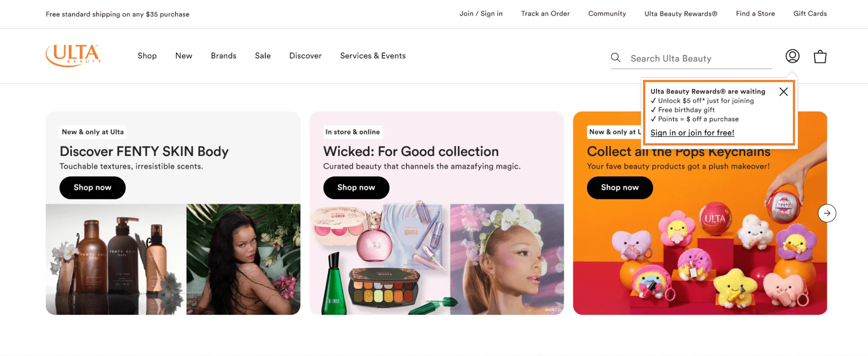The width and height of the screenshot is (868, 356).
Task: Shop now for Pops Keychains
Action: 619,188
